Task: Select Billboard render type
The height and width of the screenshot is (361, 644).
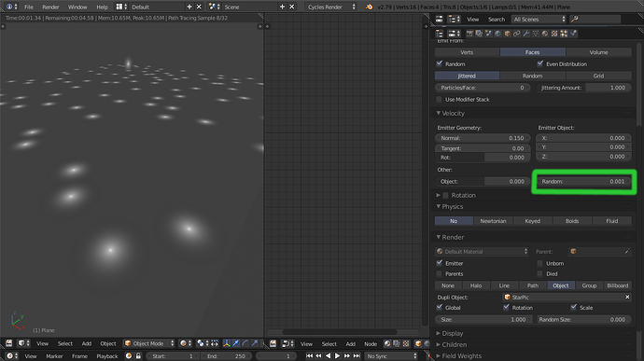Action: point(617,285)
